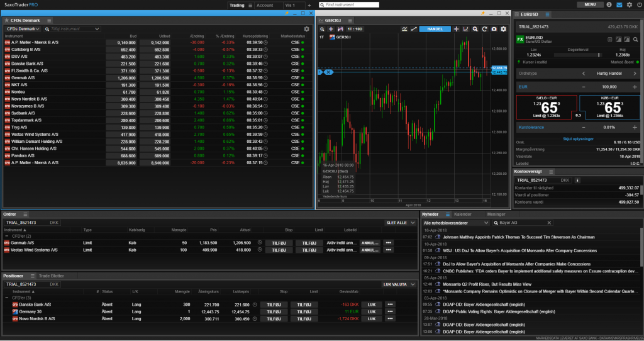Click clock icon on Genmab order row
Viewport: 644px width, 341px height.
(x=260, y=243)
